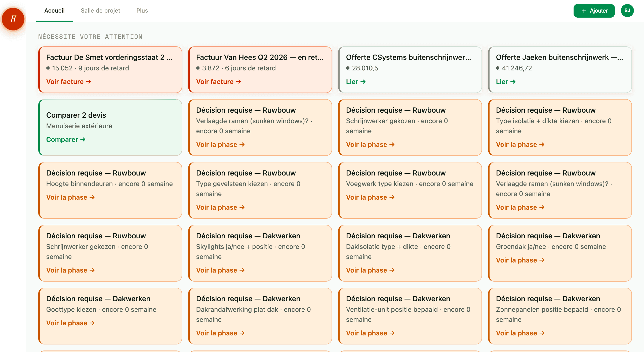The width and height of the screenshot is (644, 352).
Task: Click Voir la phase for Goottype kiezen
Action: tap(70, 323)
